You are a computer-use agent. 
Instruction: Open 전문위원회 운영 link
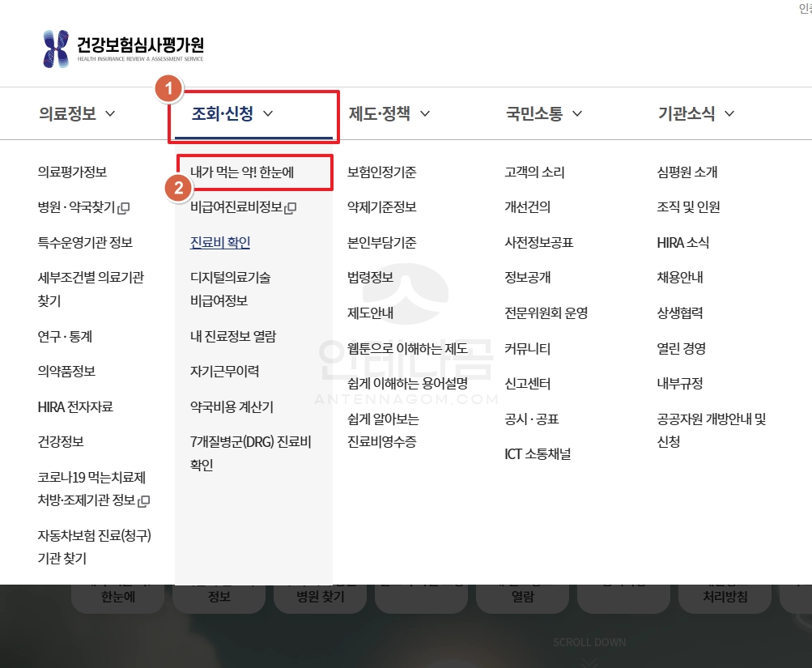click(x=546, y=313)
